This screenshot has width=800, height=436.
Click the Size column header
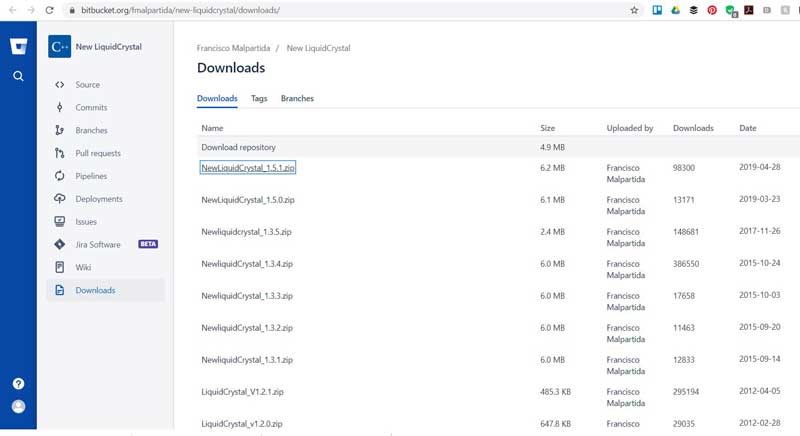[547, 128]
